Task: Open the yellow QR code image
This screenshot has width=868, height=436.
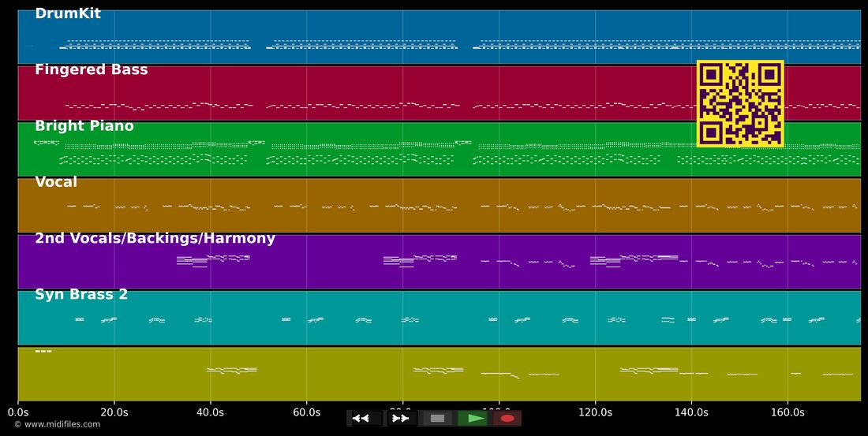Action: coord(740,103)
